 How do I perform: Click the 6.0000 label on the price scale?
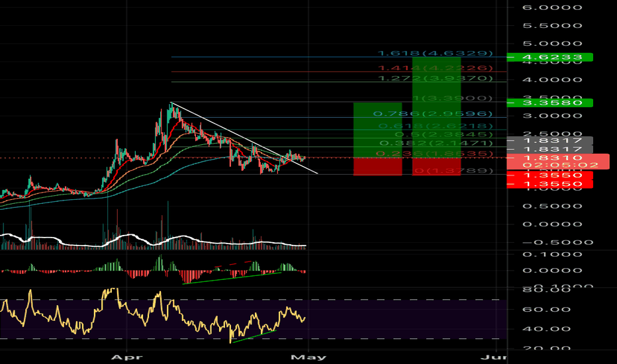coord(552,7)
